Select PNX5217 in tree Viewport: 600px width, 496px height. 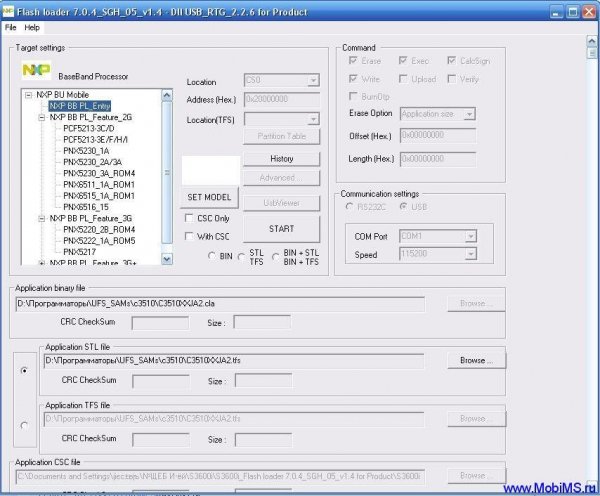(80, 252)
